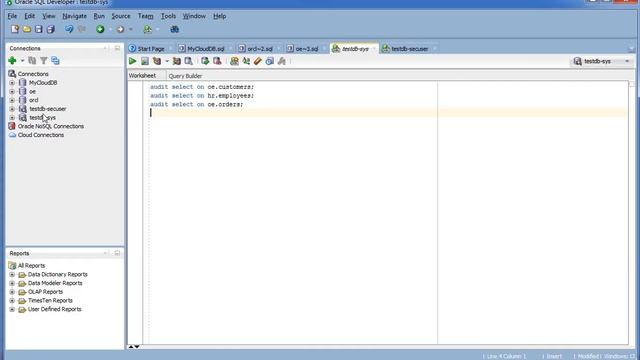This screenshot has height=360, width=640.
Task: Expand the oe connection node
Action: (12, 91)
